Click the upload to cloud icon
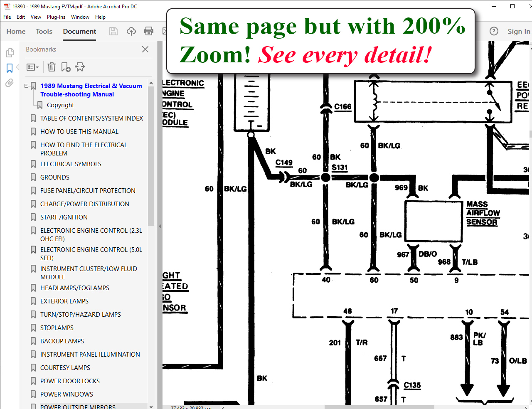Viewport: 532px width, 409px height. [x=131, y=31]
